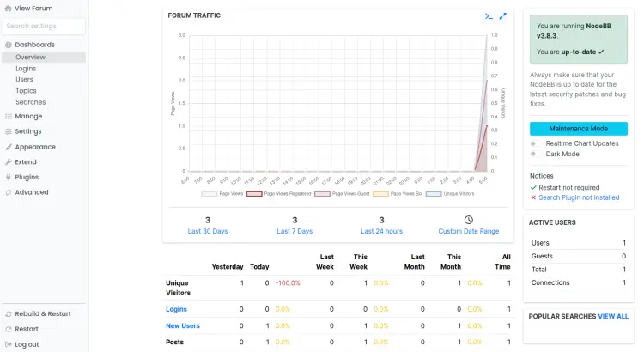644x352 pixels.
Task: Expand the Settings sidebar section
Action: coord(27,131)
